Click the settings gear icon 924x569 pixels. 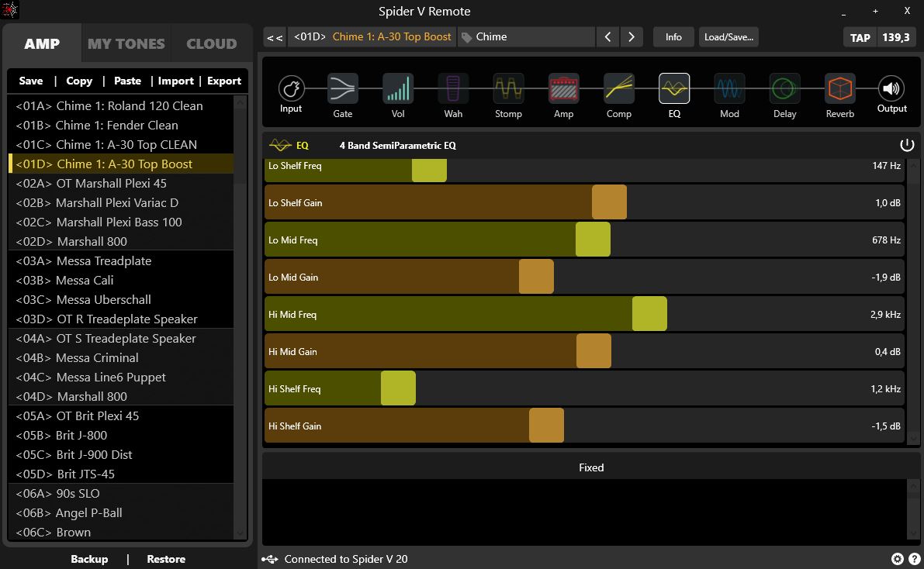897,559
